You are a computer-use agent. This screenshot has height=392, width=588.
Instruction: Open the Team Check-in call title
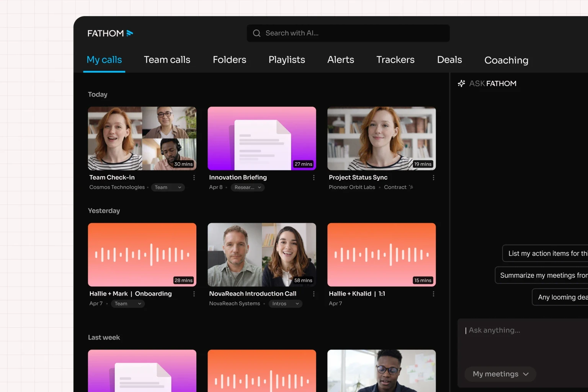112,178
